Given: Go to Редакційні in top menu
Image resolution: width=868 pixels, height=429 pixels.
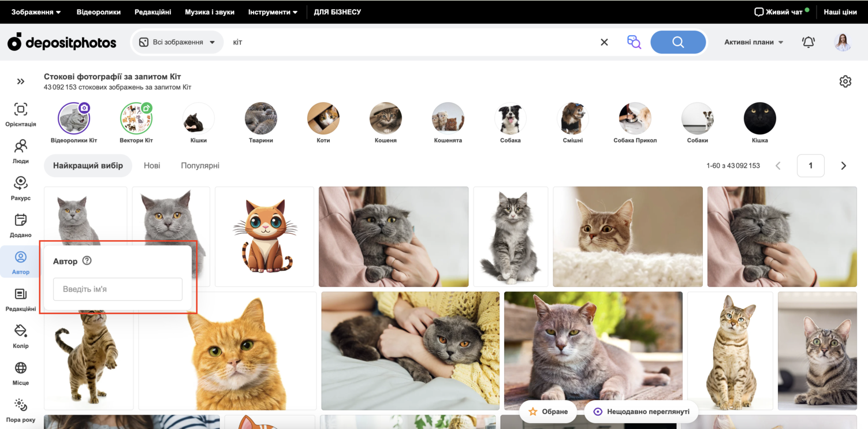Looking at the screenshot, I should coord(153,12).
